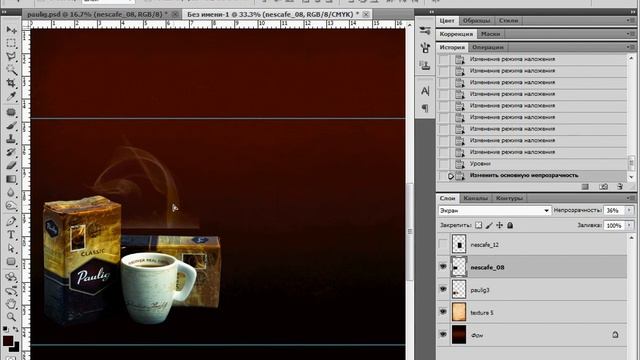This screenshot has width=640, height=360.
Task: Open the История panel options menu
Action: click(x=630, y=47)
